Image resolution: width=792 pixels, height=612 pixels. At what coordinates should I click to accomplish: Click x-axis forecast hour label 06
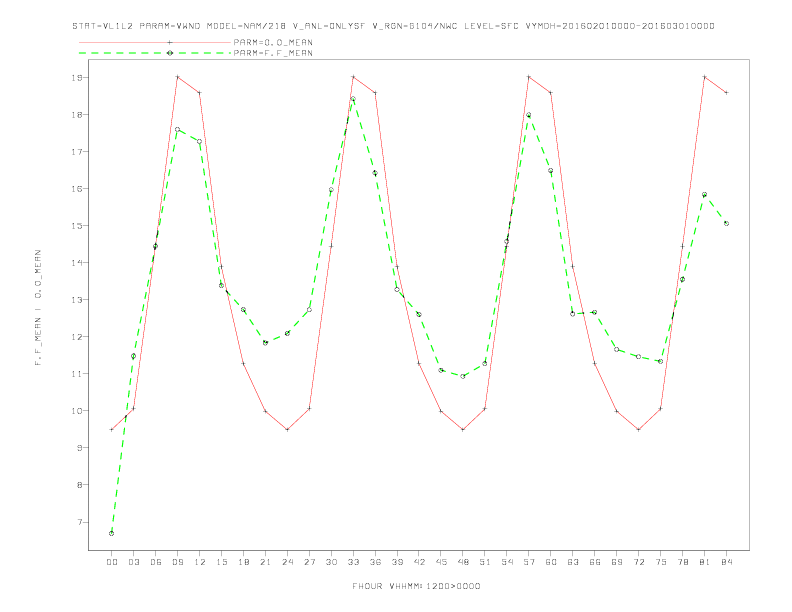click(x=156, y=562)
